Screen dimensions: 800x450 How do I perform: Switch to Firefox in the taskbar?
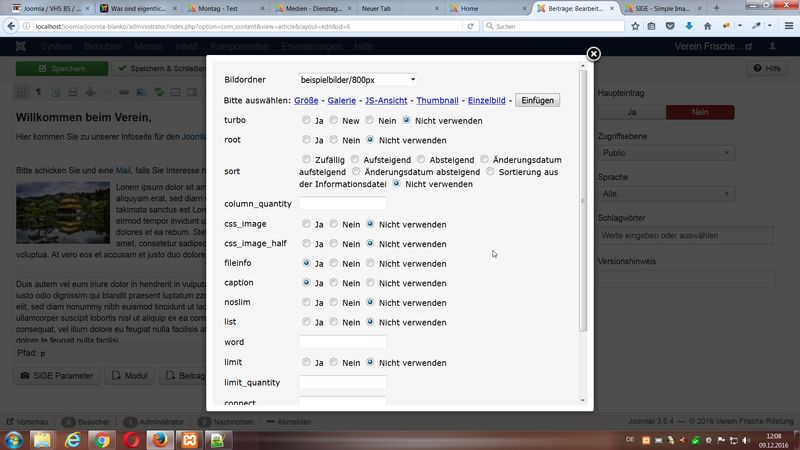(160, 440)
